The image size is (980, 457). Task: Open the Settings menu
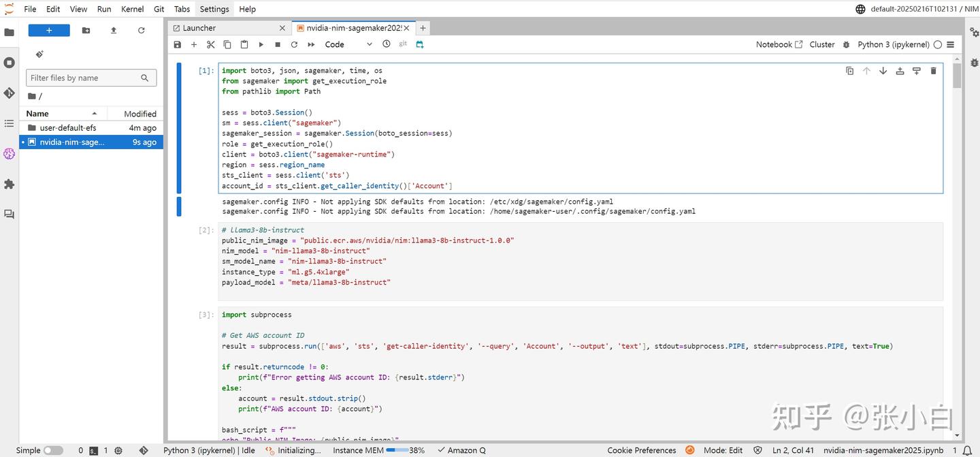click(x=214, y=9)
